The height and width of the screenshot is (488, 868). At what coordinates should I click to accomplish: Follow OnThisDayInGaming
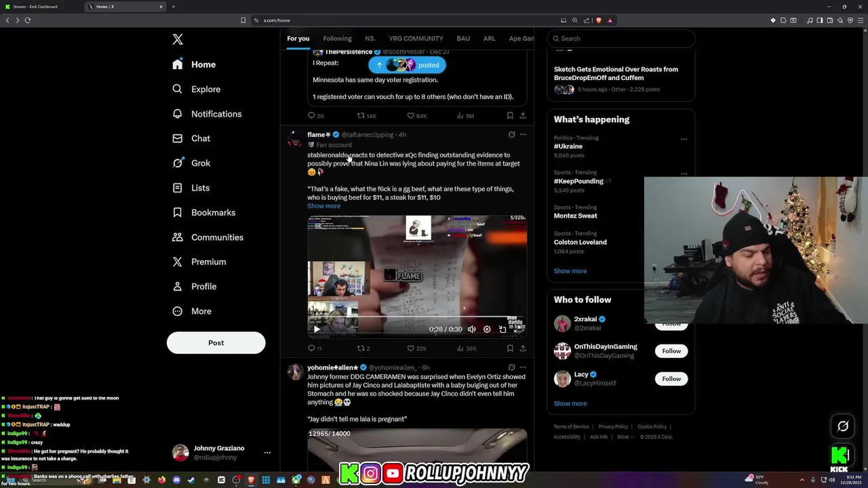(671, 351)
